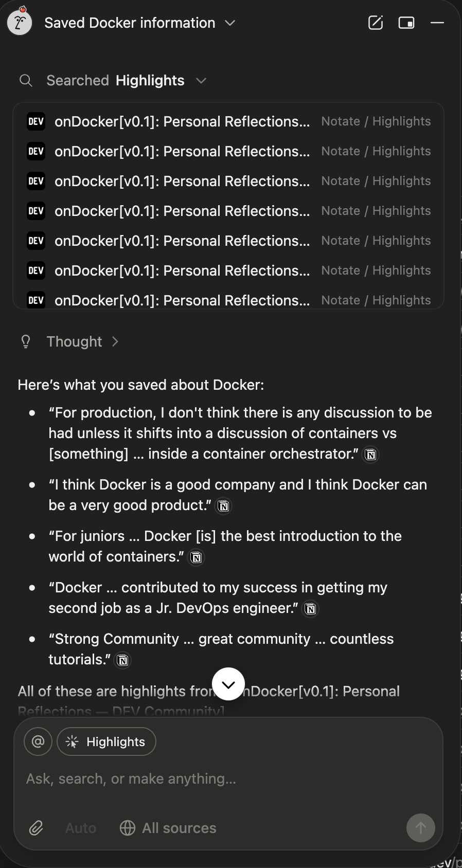Click the scroll-to-bottom arrow button
Screen dimensions: 462x868
click(228, 684)
